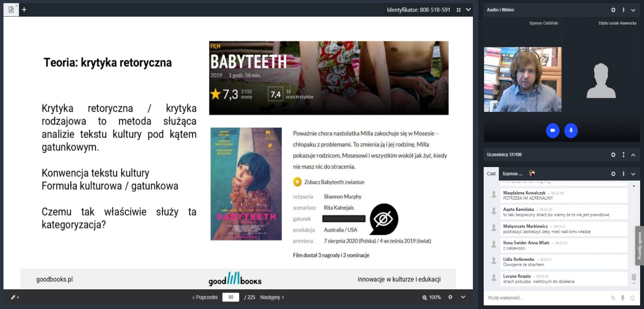
Task: Open chat panel settings gear
Action: (613, 174)
